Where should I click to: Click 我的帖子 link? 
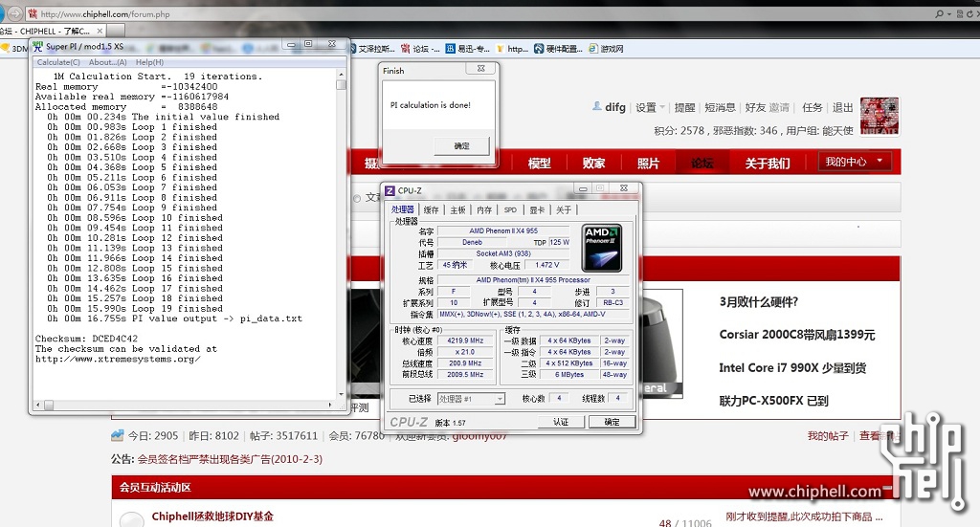click(828, 436)
